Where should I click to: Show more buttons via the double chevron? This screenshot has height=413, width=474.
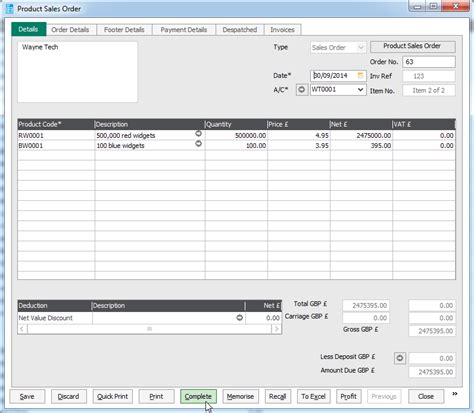click(455, 394)
